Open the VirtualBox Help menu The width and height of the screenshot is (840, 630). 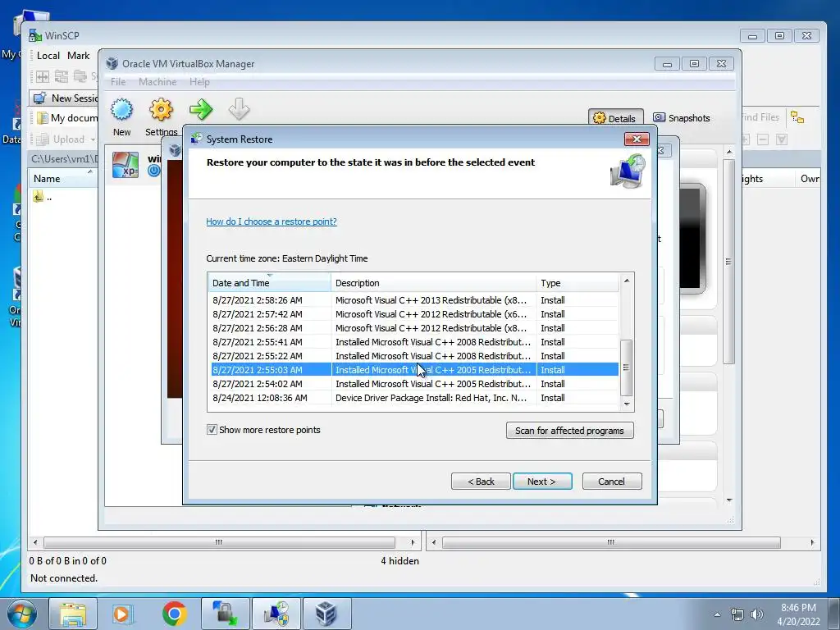coord(199,82)
